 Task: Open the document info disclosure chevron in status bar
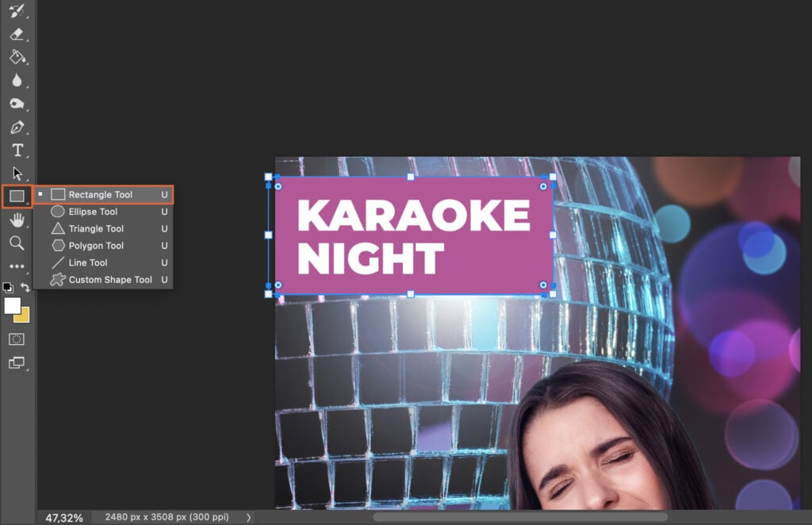point(248,516)
